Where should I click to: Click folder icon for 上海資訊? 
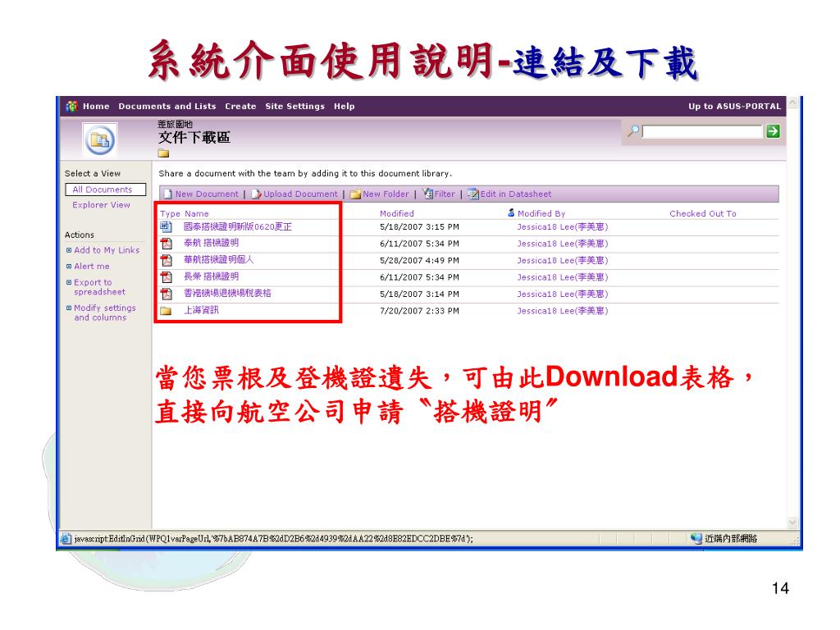coord(166,311)
